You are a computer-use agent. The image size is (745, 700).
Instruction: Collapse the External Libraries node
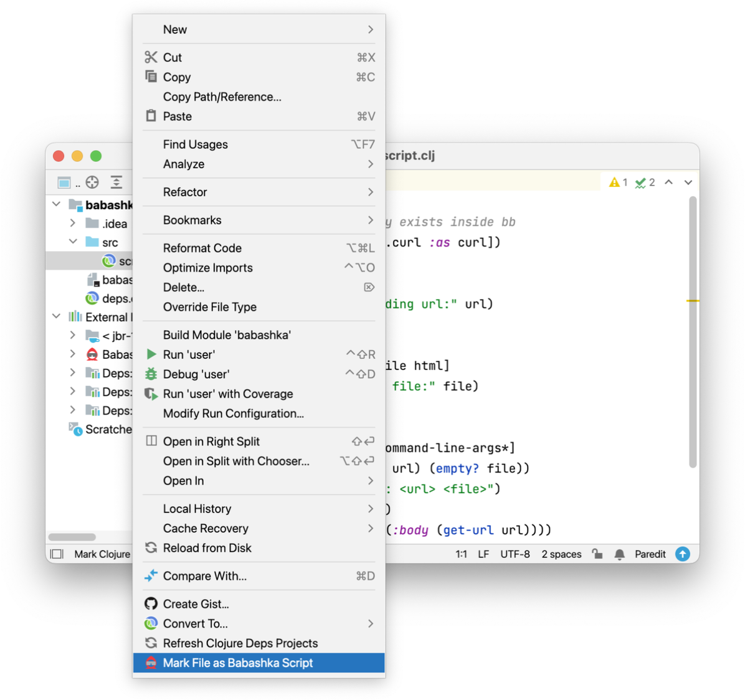[57, 316]
